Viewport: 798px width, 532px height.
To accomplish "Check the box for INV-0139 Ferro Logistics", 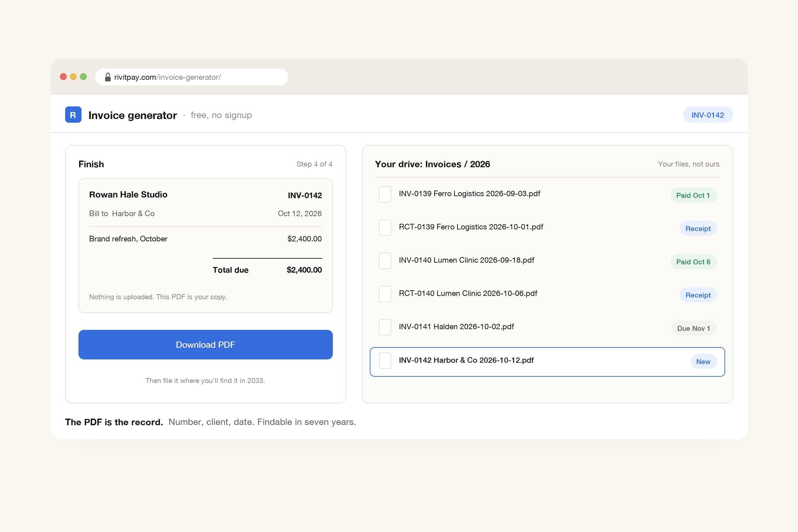I will click(385, 194).
